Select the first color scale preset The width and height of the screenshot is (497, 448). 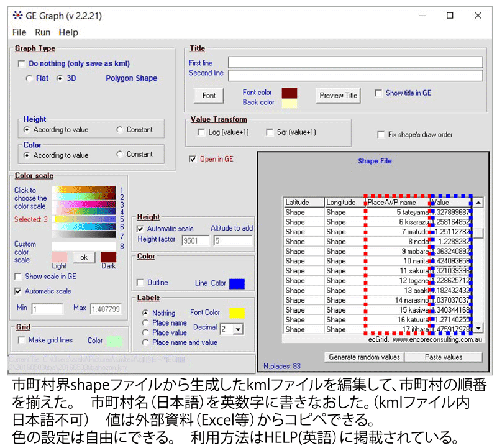(84, 189)
